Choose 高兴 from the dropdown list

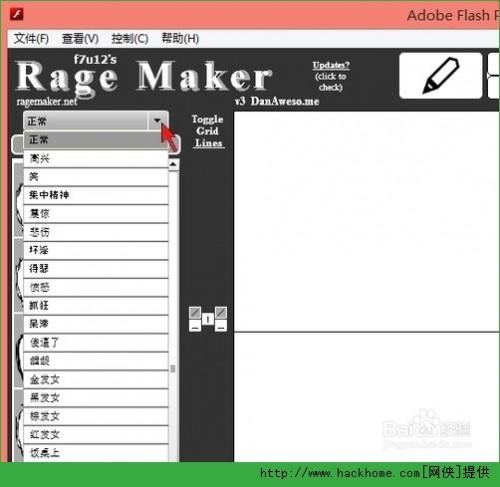tap(96, 158)
